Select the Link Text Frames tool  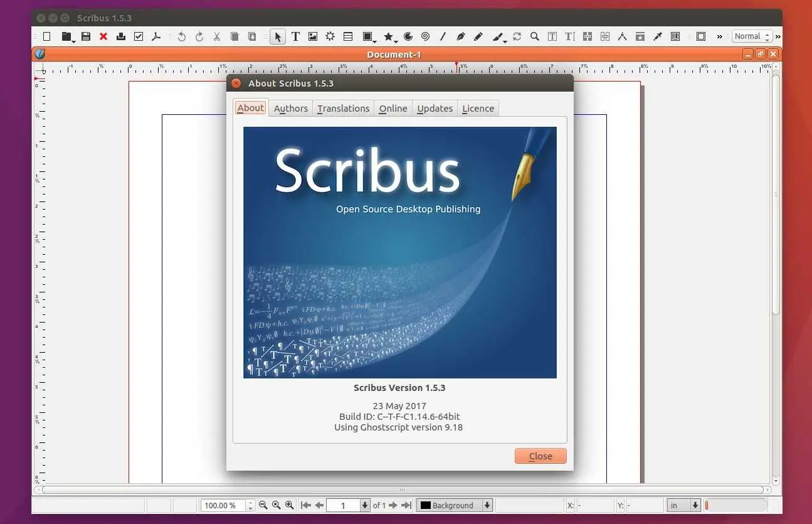pos(588,37)
